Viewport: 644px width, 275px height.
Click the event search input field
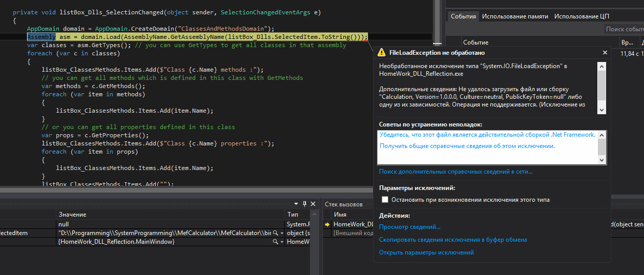tap(623, 29)
